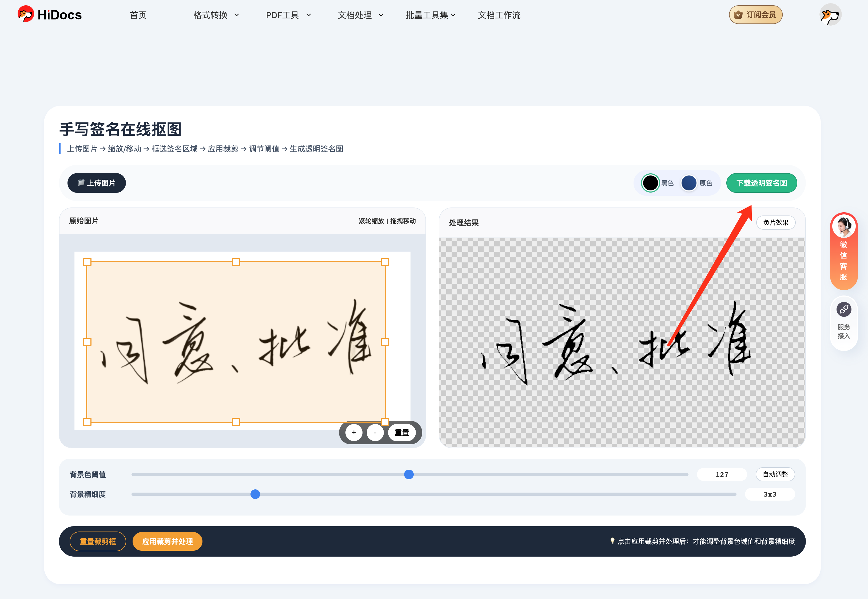868x599 pixels.
Task: Expand the PDF工具 dropdown menu
Action: pyautogui.click(x=288, y=15)
